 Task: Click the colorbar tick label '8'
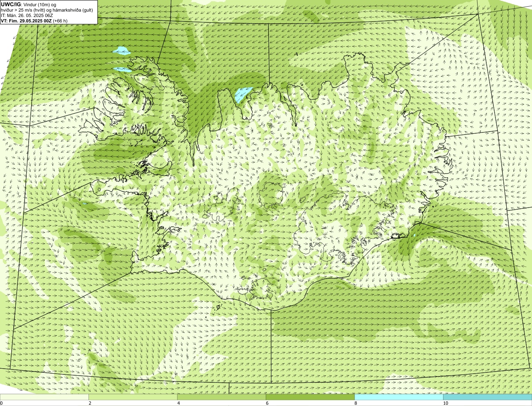click(356, 403)
